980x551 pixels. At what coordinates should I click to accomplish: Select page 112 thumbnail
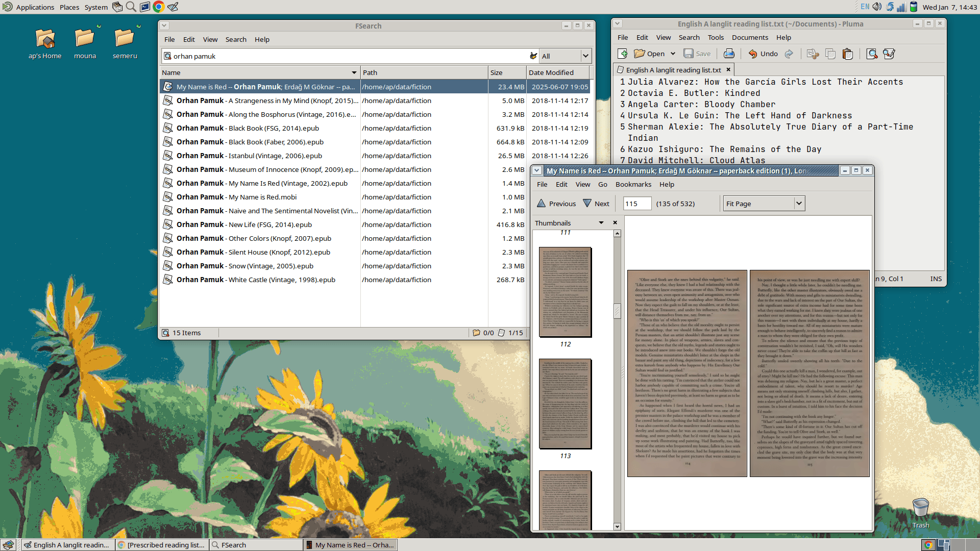(x=565, y=292)
